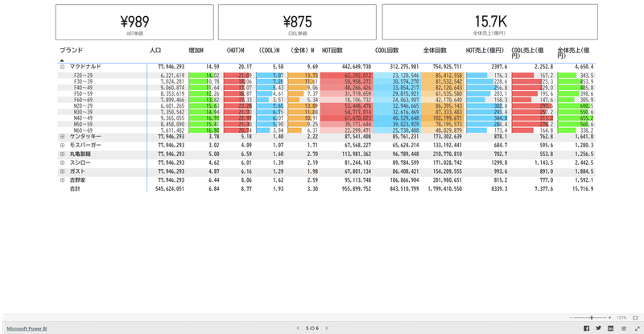Go to the next report page

pyautogui.click(x=327, y=328)
